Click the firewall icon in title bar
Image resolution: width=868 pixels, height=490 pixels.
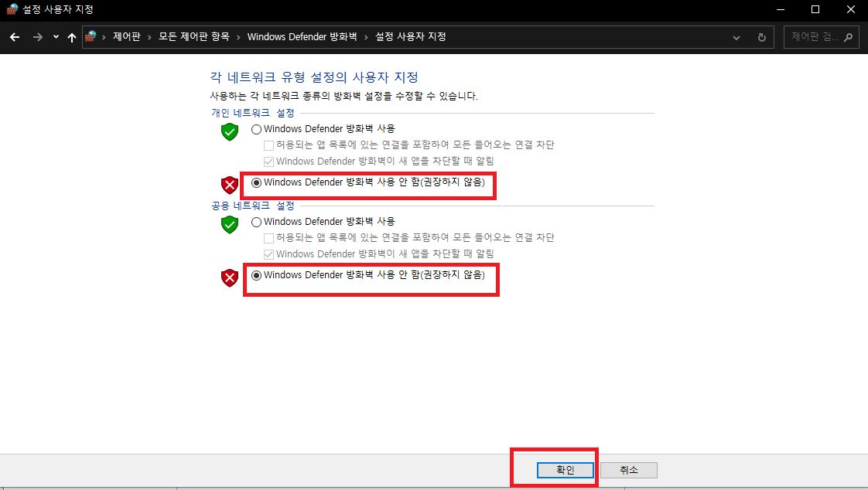[x=12, y=9]
